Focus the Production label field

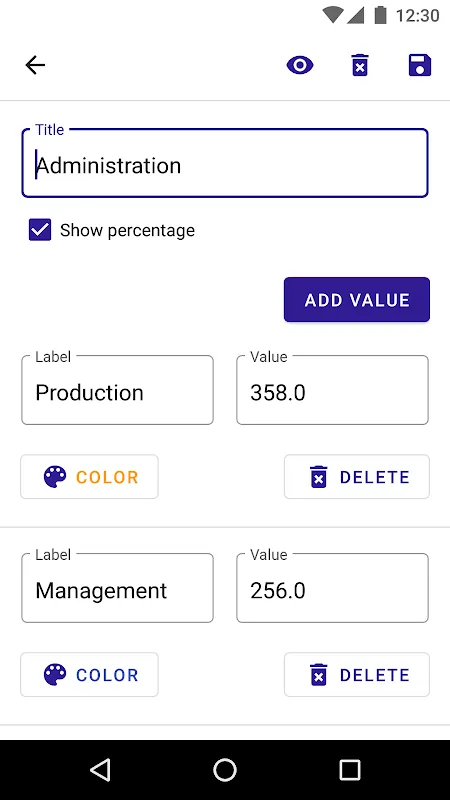click(117, 390)
